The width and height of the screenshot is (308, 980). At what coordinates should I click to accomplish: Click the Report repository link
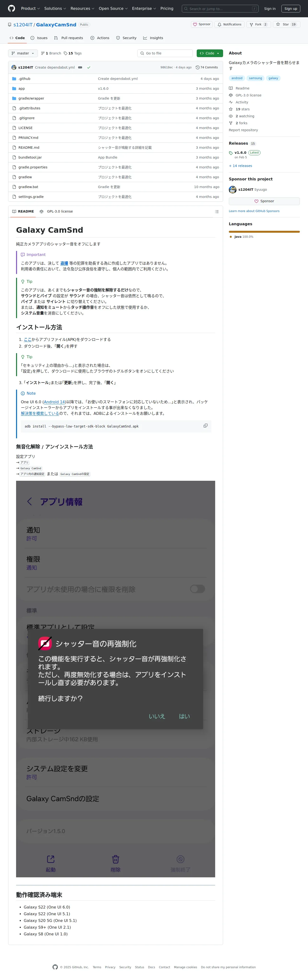[x=243, y=130]
